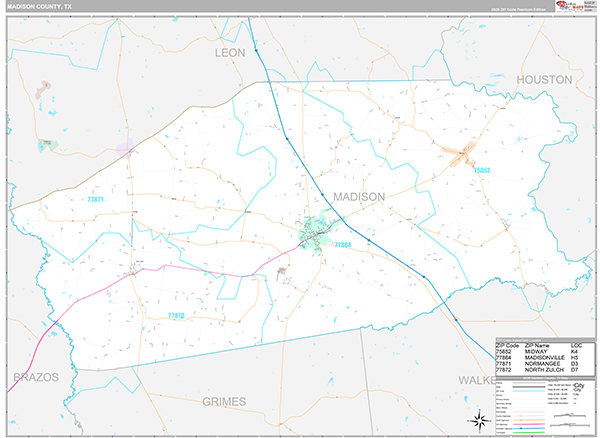Viewport: 600px width, 438px height.
Task: Click ZIP code 77871 on the map
Action: coord(96,199)
